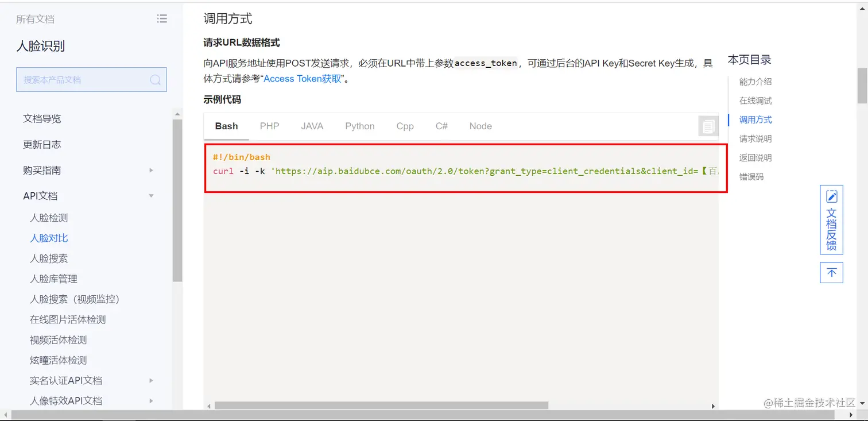
Task: Click the code block horizontal scrollbar
Action: pos(381,405)
